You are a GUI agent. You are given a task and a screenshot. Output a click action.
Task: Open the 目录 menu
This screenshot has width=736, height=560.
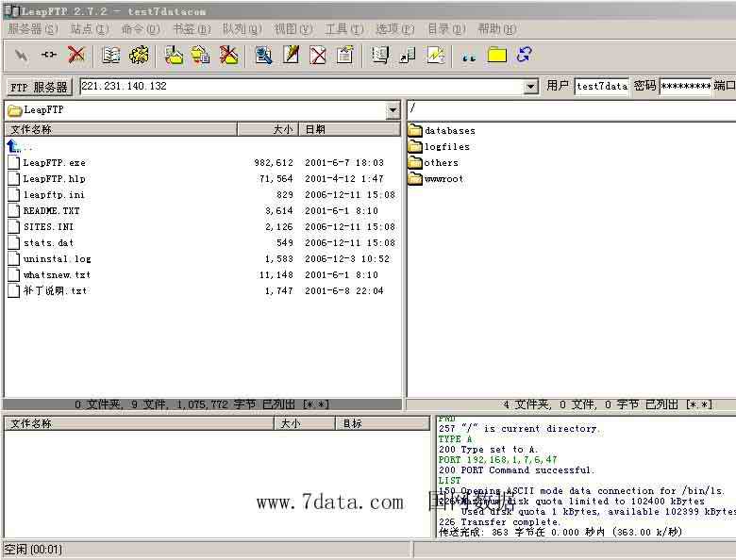point(446,29)
